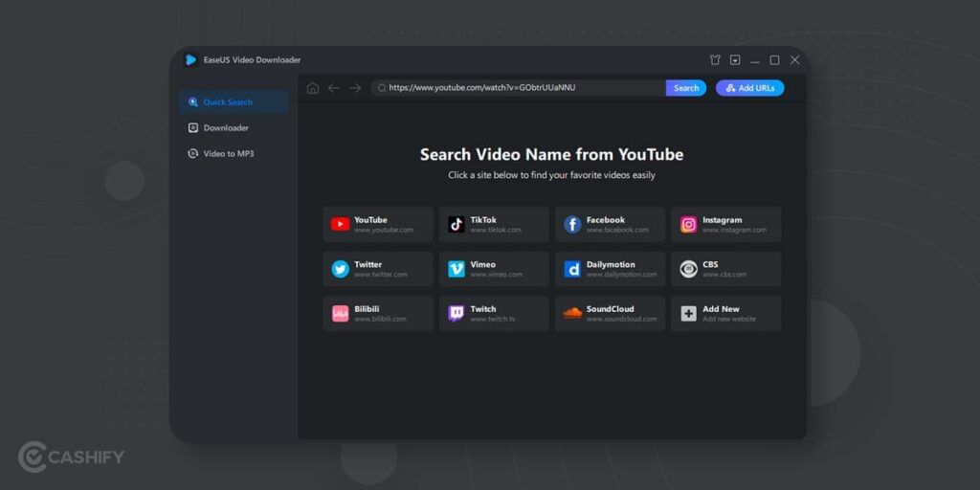
Task: Open the Twitch site tile
Action: [494, 313]
